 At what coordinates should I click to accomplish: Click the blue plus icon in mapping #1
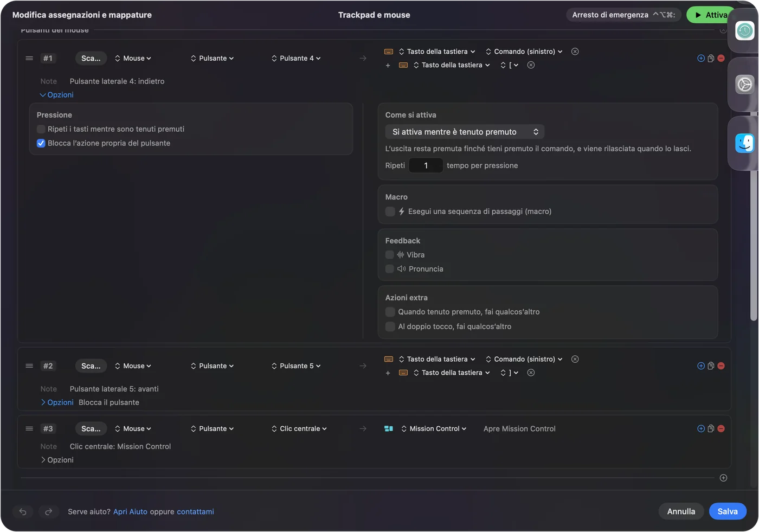[701, 58]
